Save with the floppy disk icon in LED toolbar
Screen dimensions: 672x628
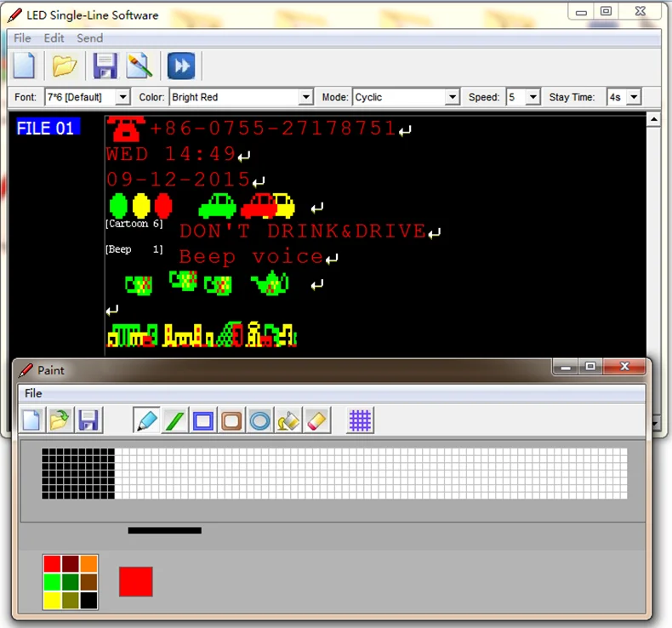coord(105,66)
